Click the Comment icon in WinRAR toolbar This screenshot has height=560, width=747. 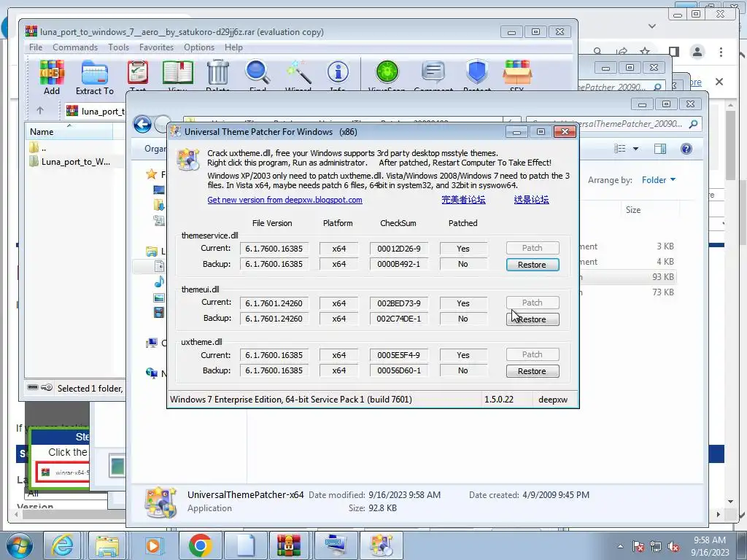433,75
